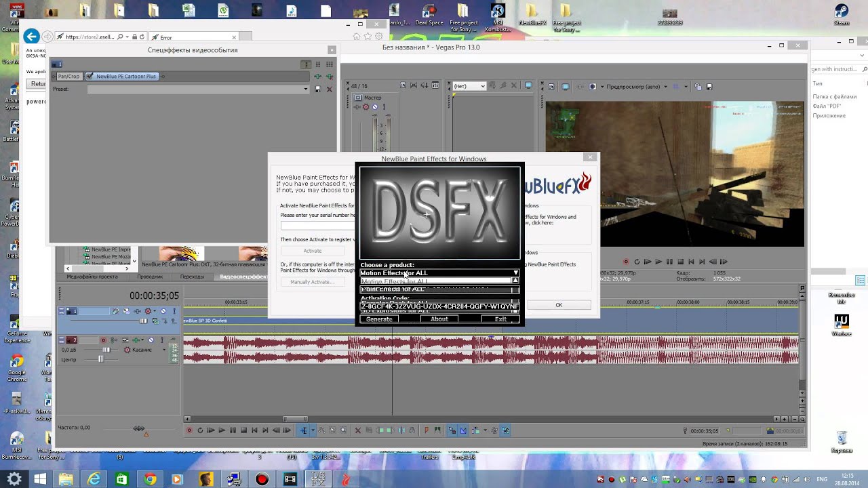The height and width of the screenshot is (488, 868).
Task: Select the Normal Edit tool in timeline toolbar
Action: 304,430
